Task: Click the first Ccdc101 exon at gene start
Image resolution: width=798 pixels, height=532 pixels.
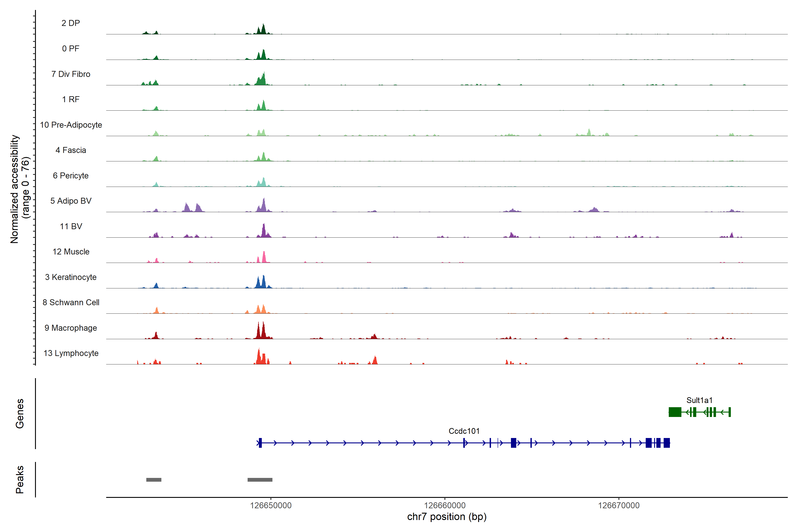Action: pos(260,443)
